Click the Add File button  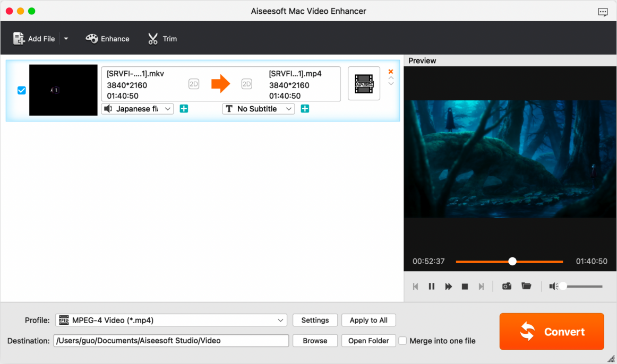(34, 39)
